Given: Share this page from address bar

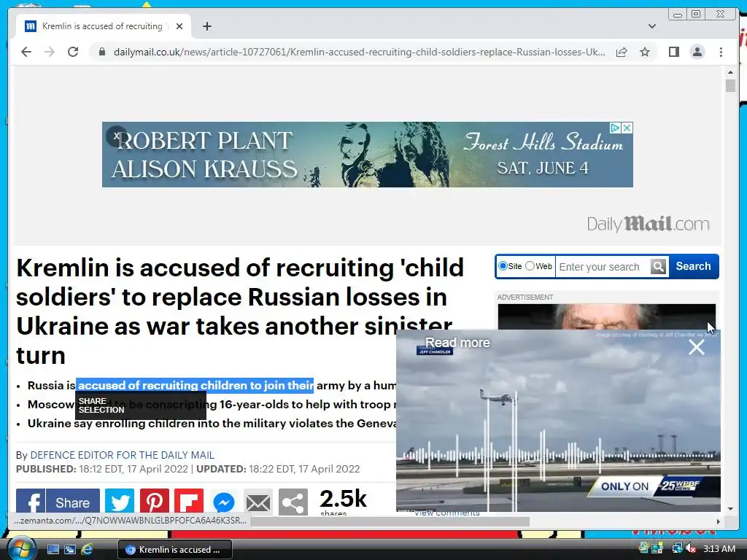Looking at the screenshot, I should 622,52.
